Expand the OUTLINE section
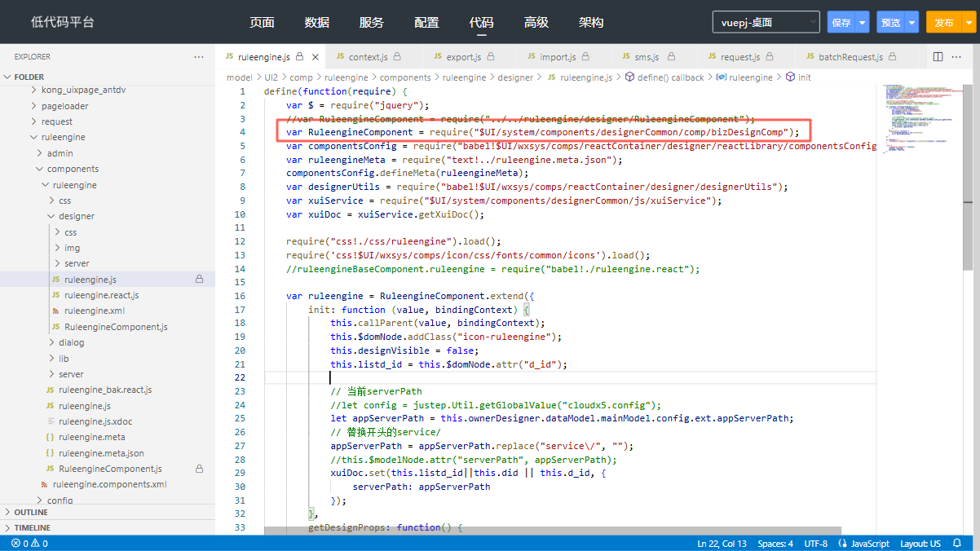Screen dimensions: 980x551 (108, 513)
